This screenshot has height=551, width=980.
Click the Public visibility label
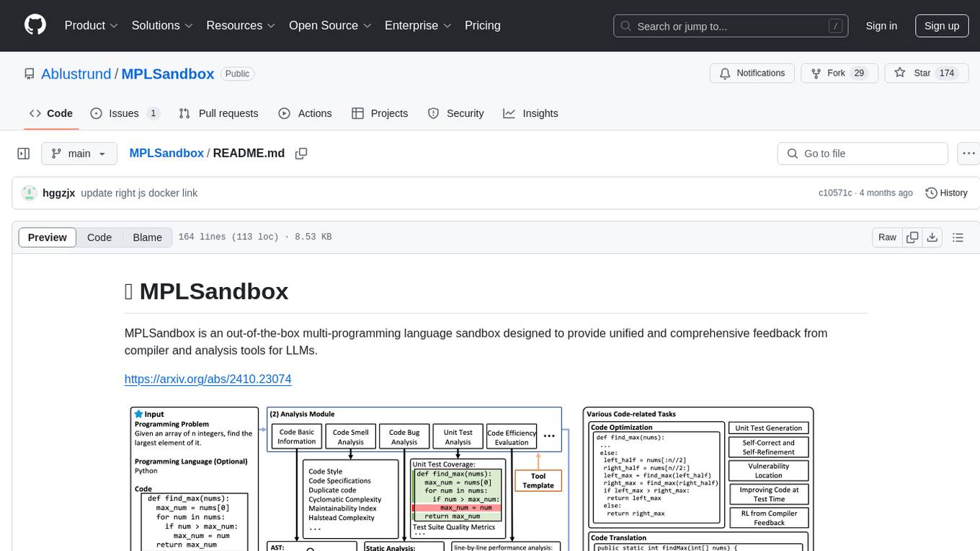point(237,74)
